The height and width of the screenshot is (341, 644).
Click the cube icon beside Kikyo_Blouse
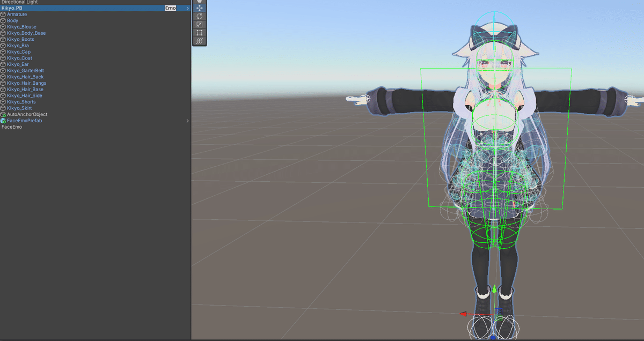coord(3,27)
